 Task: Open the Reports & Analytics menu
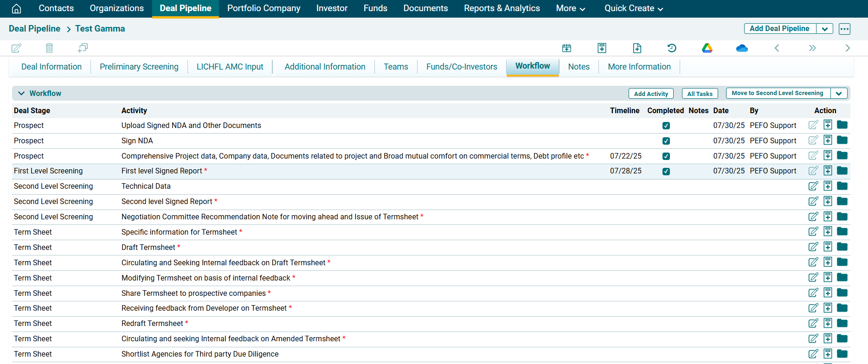(x=502, y=8)
